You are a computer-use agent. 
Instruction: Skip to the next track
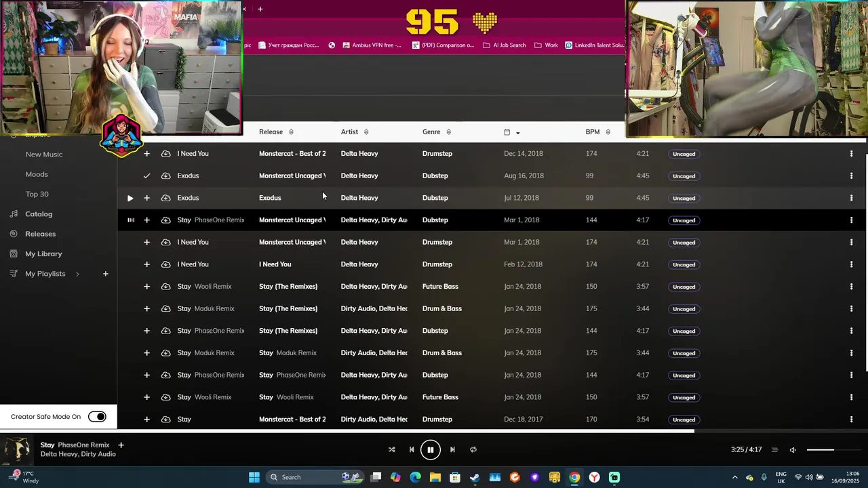coord(452,449)
